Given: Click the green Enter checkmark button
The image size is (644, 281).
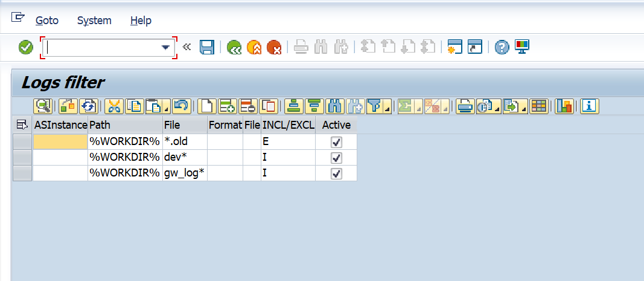Looking at the screenshot, I should click(26, 47).
